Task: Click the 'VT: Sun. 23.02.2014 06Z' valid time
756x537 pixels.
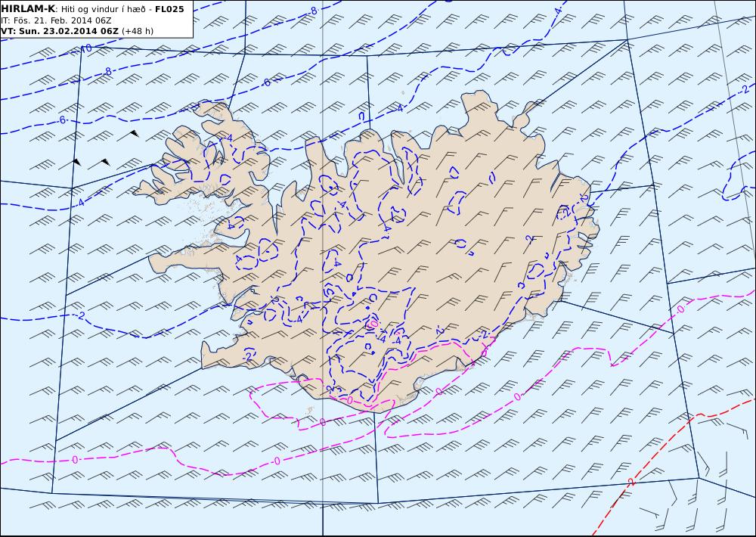Action: click(60, 31)
